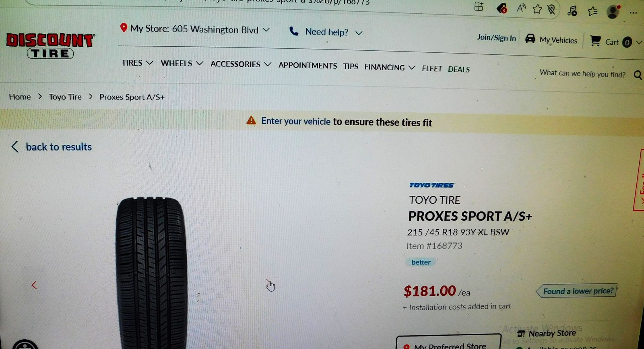Click the Discount Tire logo
This screenshot has height=349, width=644.
(50, 45)
